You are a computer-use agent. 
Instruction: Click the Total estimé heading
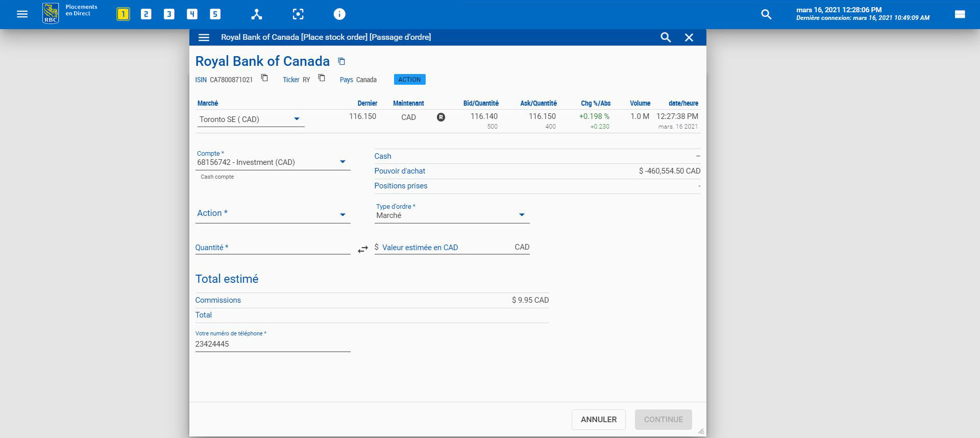pyautogui.click(x=227, y=279)
